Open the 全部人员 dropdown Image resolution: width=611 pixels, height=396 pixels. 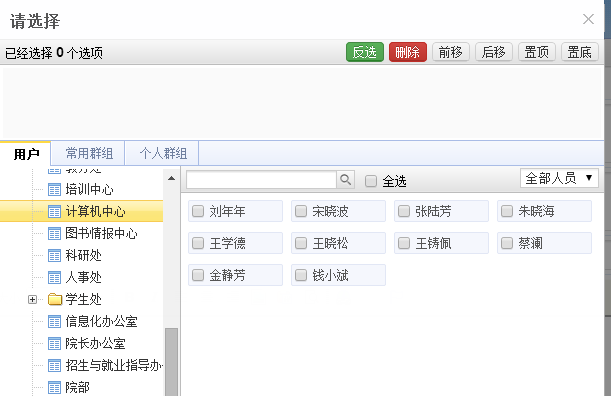pyautogui.click(x=559, y=178)
